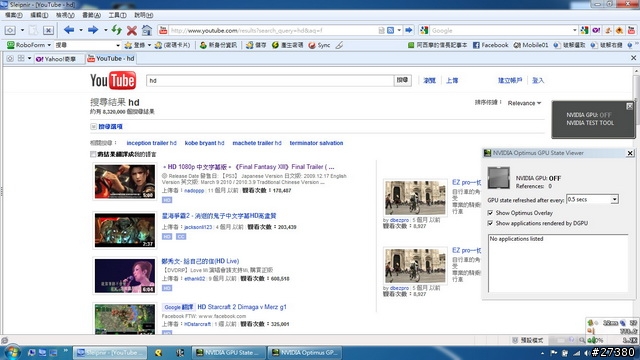Click tab grid view icon in tab bar

tap(21, 59)
